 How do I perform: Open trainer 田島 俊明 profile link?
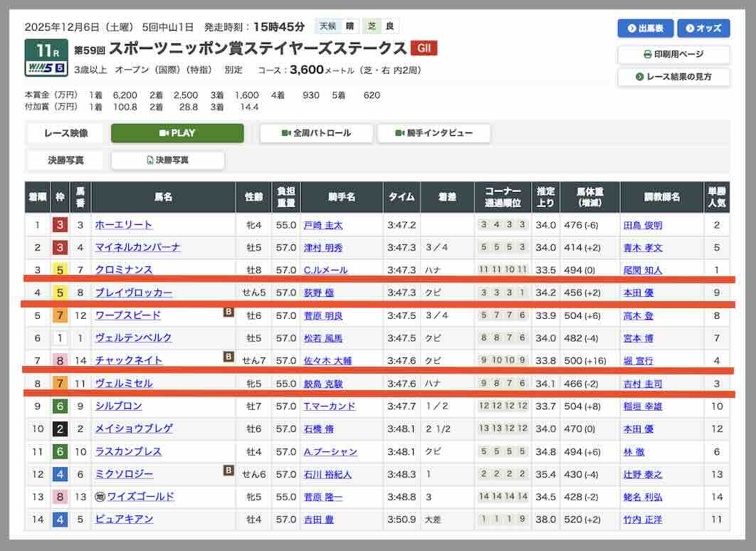point(643,225)
